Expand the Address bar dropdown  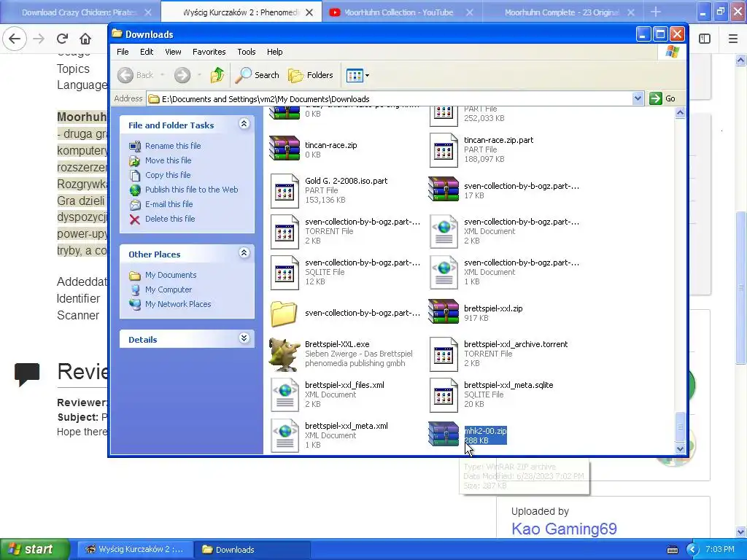[x=638, y=98]
